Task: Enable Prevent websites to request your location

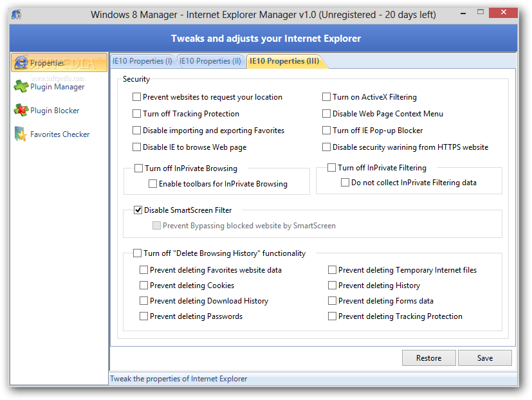Action: click(137, 97)
